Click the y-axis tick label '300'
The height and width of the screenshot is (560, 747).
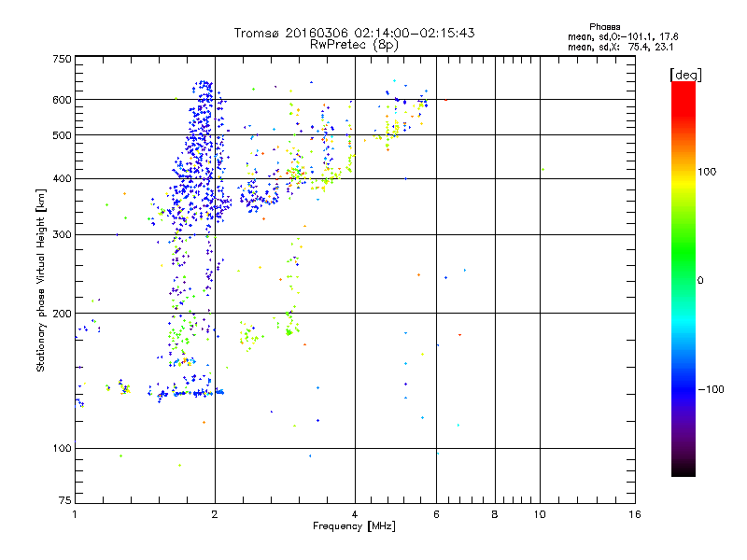[x=62, y=235]
